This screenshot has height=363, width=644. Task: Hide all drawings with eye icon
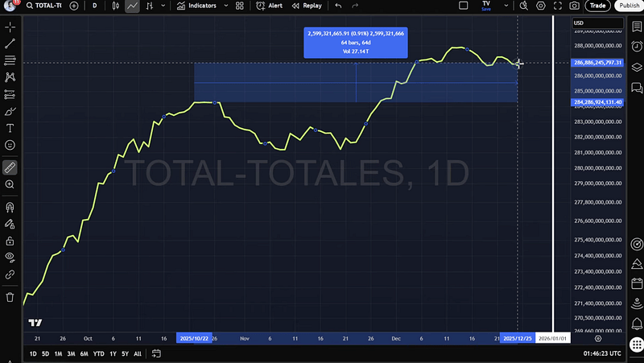click(10, 258)
